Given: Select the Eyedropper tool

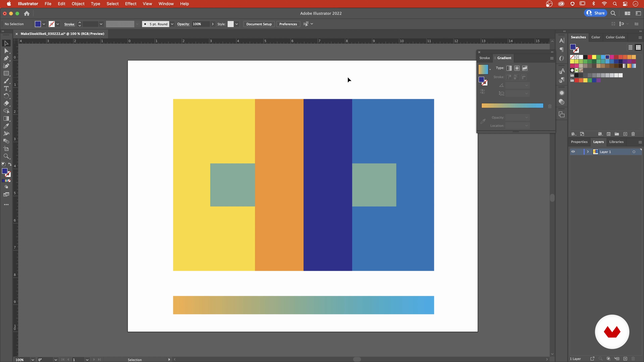Looking at the screenshot, I should coord(6,126).
